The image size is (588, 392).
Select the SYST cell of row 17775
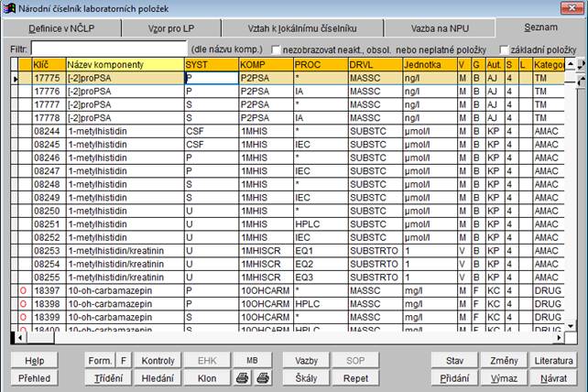pos(210,79)
